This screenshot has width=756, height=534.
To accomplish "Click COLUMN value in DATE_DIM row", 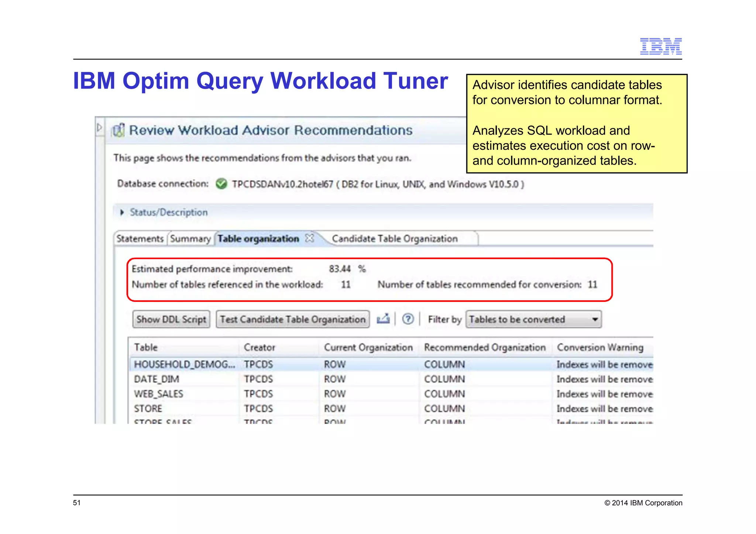I will point(444,379).
